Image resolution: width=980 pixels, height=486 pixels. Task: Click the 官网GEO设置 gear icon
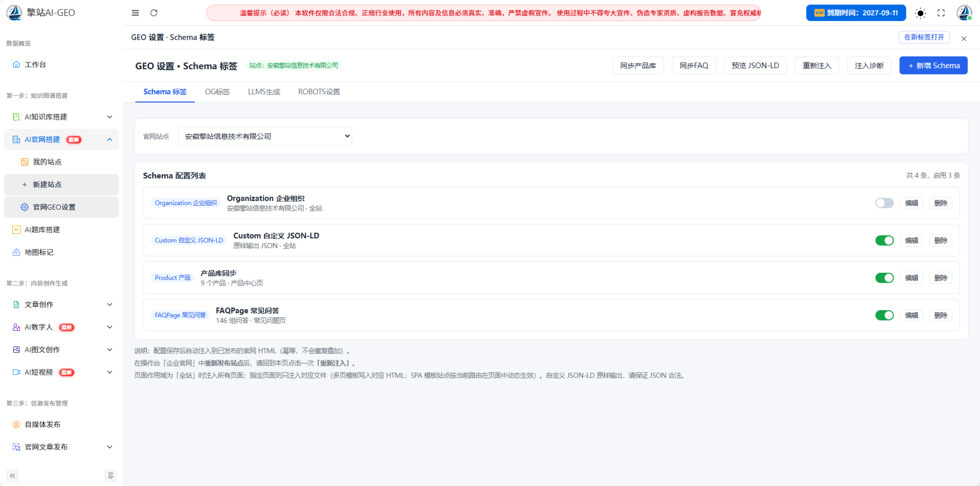pyautogui.click(x=24, y=207)
